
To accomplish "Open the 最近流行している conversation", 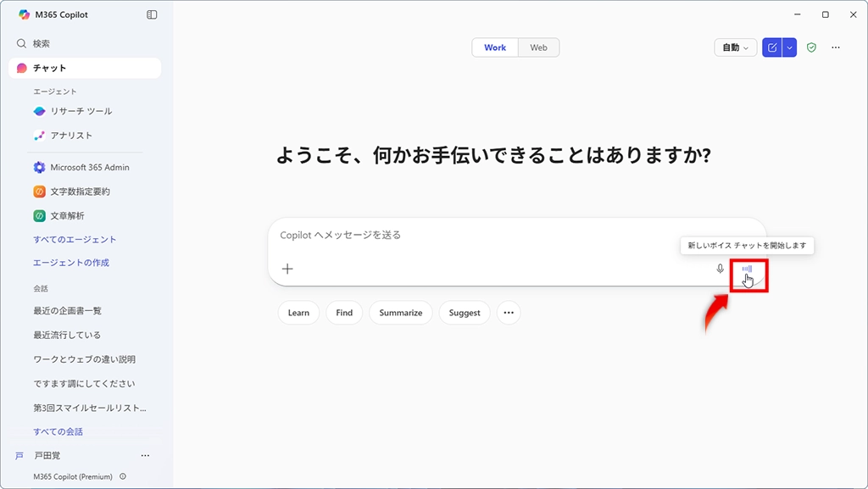I will click(67, 336).
